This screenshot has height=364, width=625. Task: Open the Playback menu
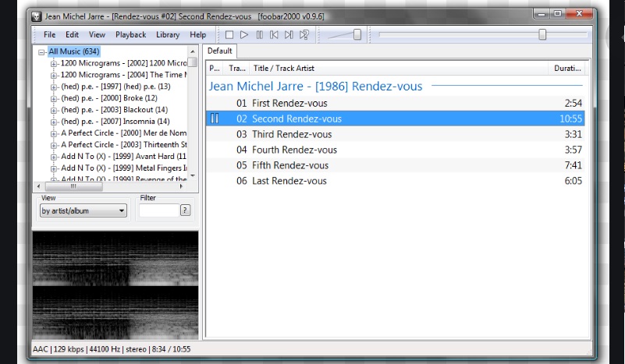click(130, 34)
